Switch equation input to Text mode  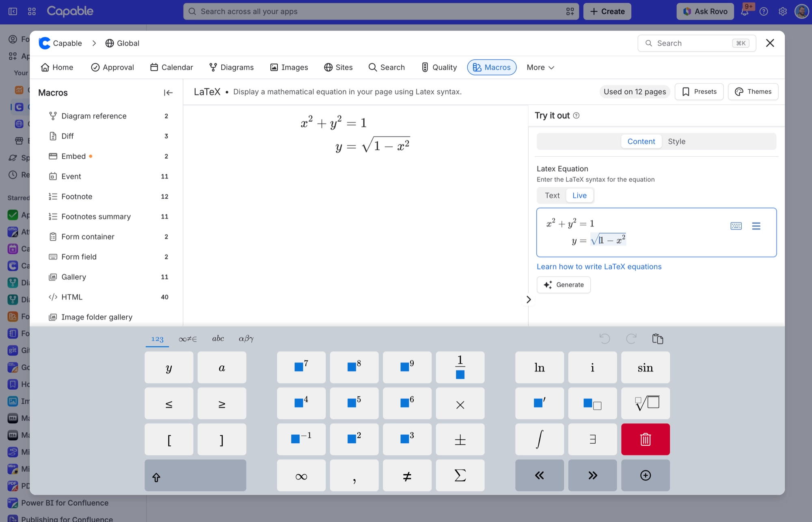point(552,195)
